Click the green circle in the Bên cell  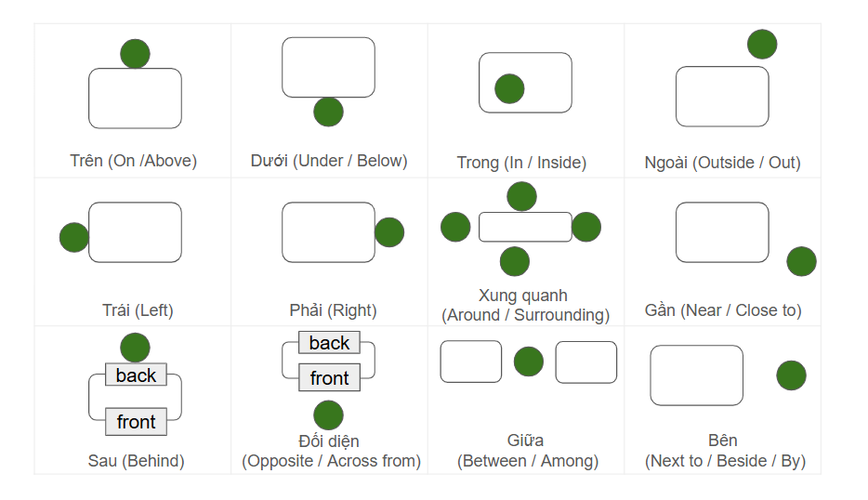[791, 375]
